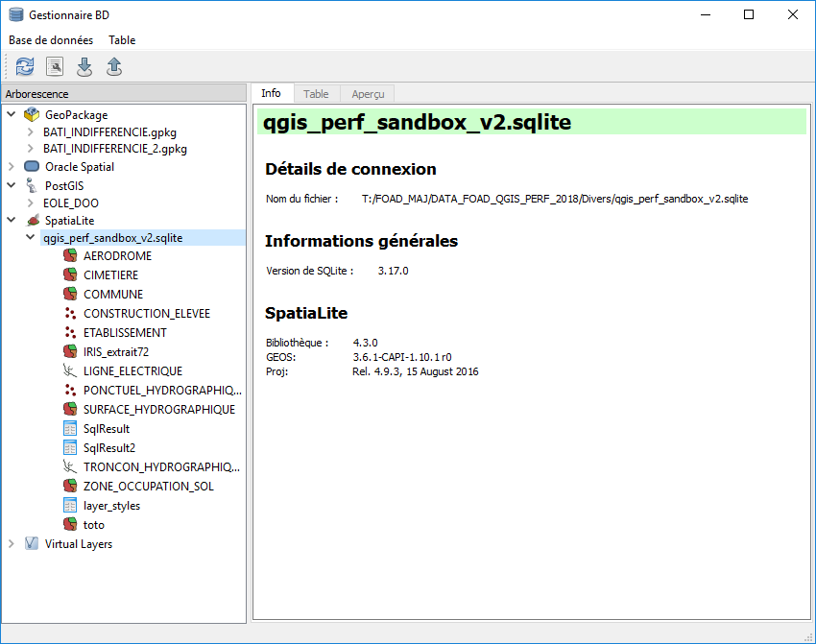The height and width of the screenshot is (644, 816).
Task: Open the SQL query window
Action: (55, 66)
